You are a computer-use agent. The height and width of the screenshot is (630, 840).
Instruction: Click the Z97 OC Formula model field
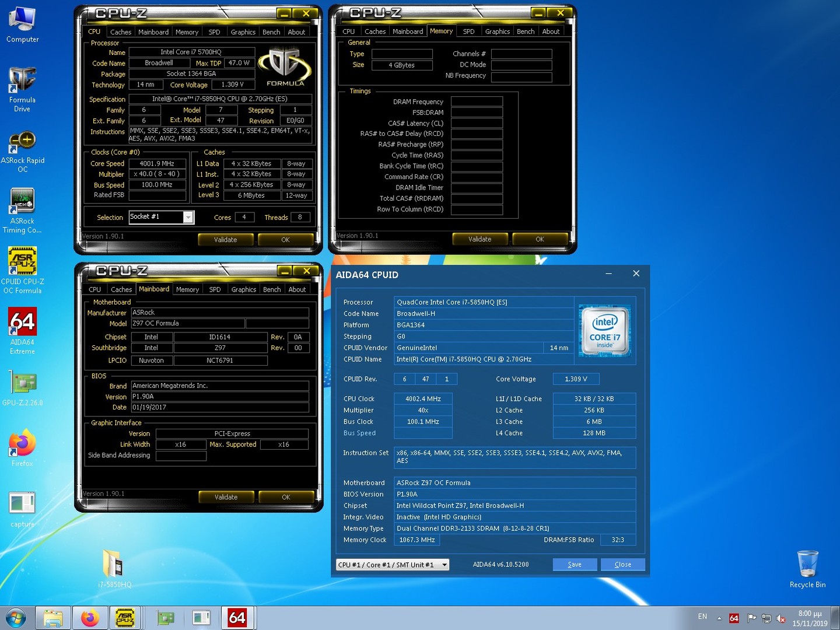point(188,323)
